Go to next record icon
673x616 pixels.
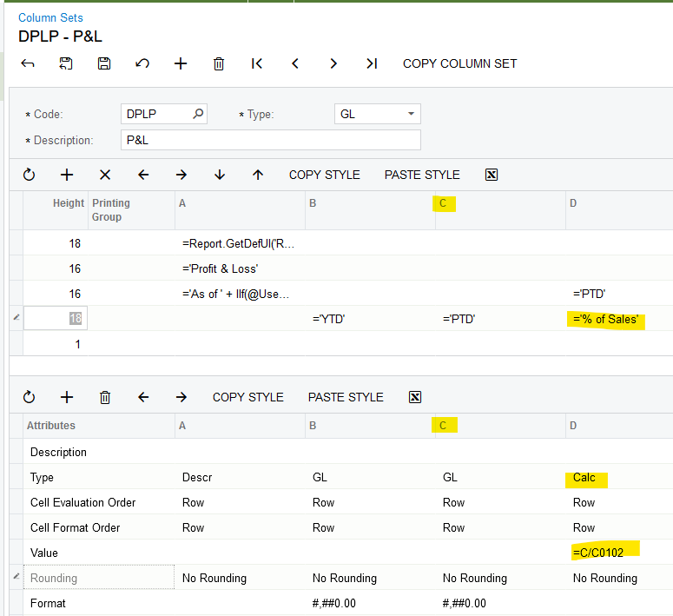333,63
